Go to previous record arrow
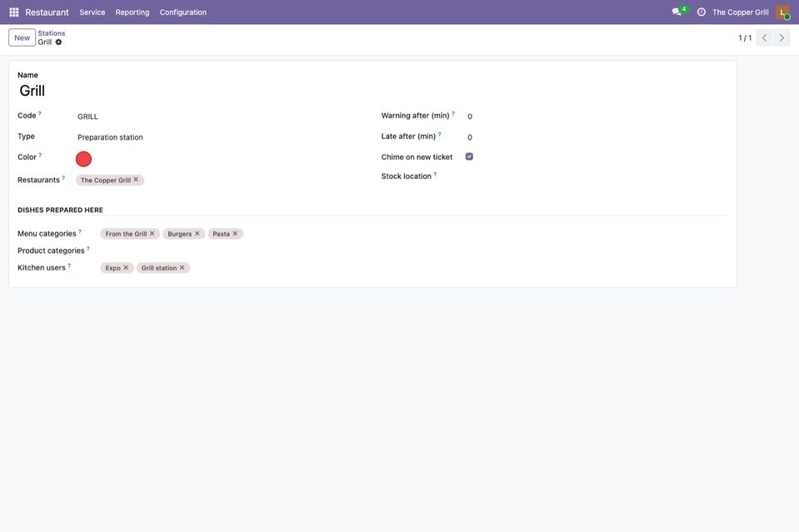The image size is (799, 532). coord(764,37)
